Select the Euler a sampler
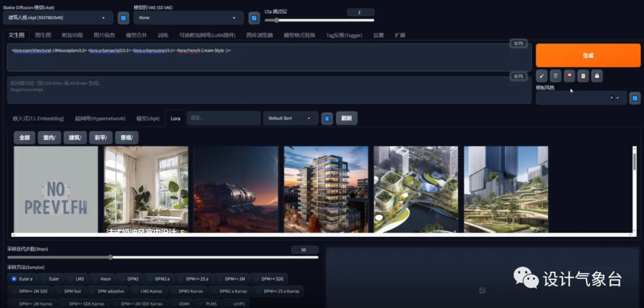Image resolution: width=644 pixels, height=308 pixels. click(23, 279)
